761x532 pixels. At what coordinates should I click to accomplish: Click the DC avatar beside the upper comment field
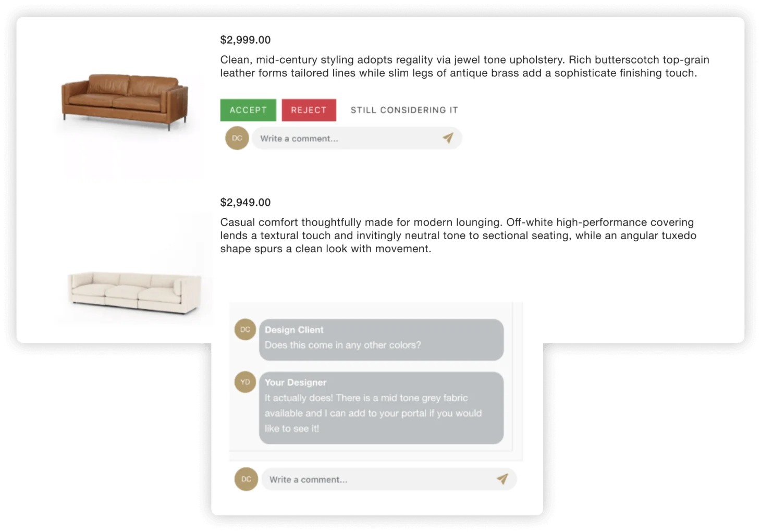click(x=237, y=138)
